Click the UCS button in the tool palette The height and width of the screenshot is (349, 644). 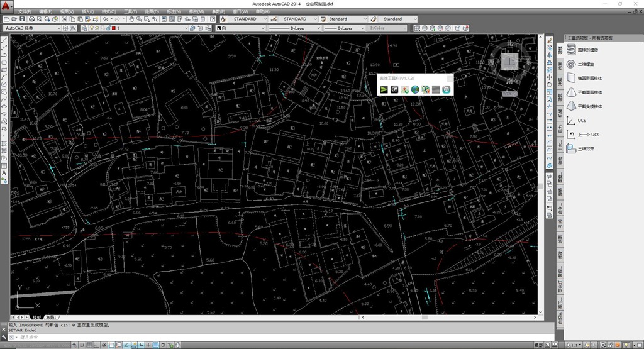pyautogui.click(x=581, y=120)
